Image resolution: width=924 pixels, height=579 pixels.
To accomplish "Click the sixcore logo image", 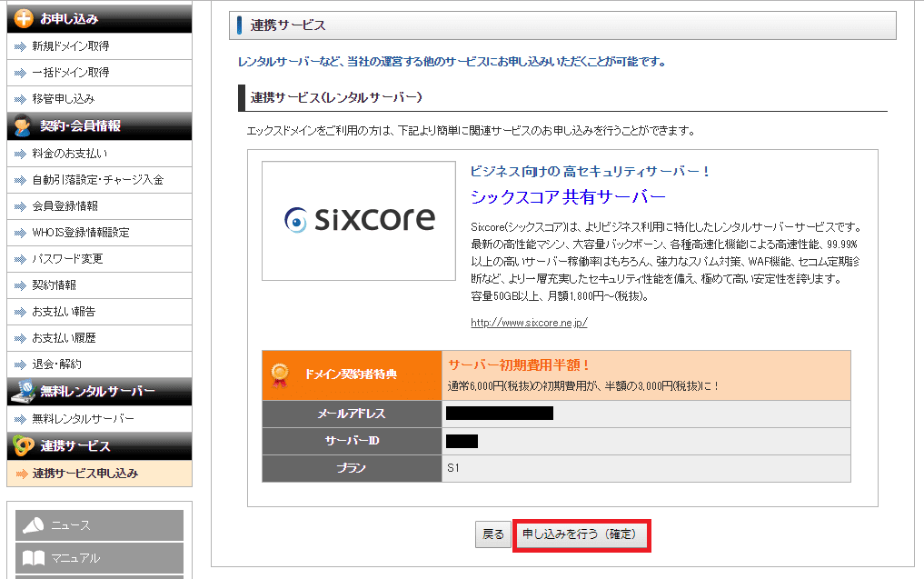I will tap(359, 221).
